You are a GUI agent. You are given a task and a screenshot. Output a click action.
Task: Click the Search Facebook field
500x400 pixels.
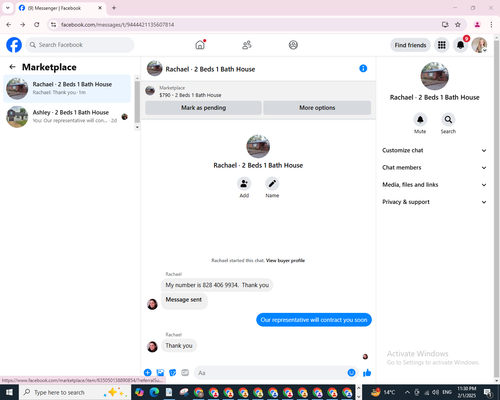[x=80, y=45]
